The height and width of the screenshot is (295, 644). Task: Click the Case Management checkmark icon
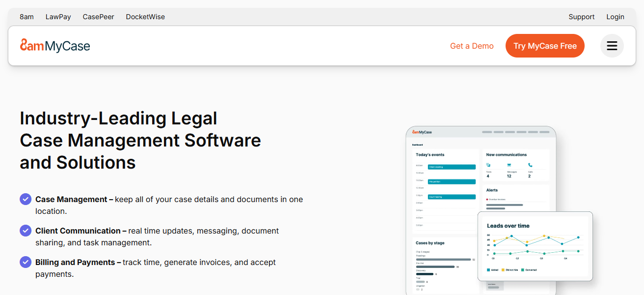pyautogui.click(x=26, y=199)
